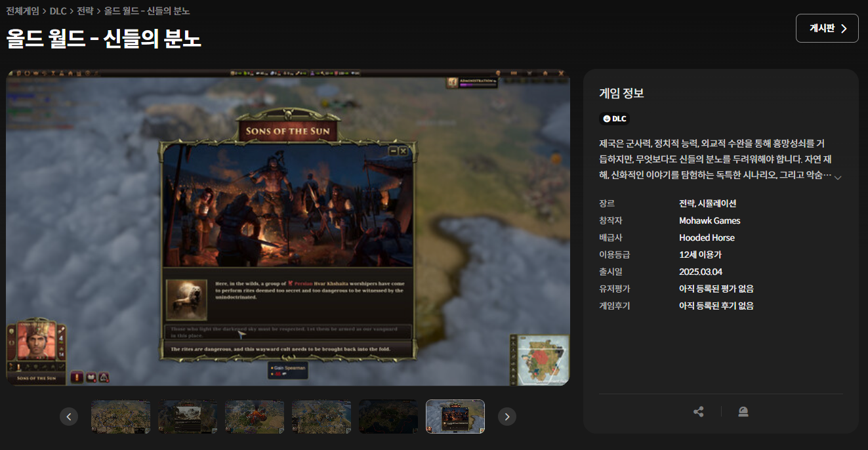Select the erupting volcano thumbnail
This screenshot has height=450, width=868.
(x=255, y=417)
